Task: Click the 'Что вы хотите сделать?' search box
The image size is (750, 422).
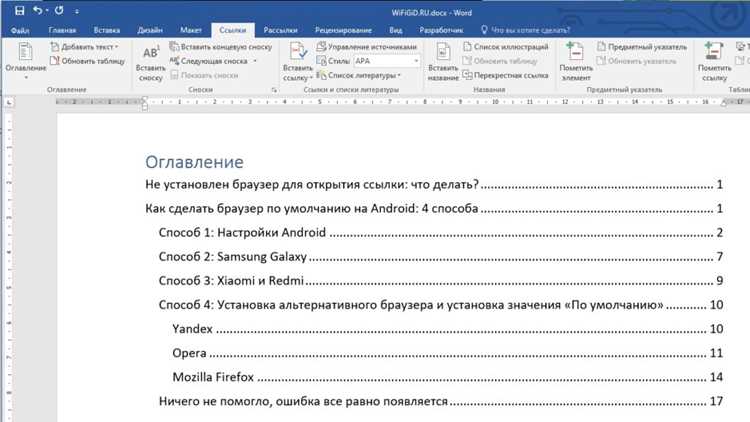Action: 526,30
